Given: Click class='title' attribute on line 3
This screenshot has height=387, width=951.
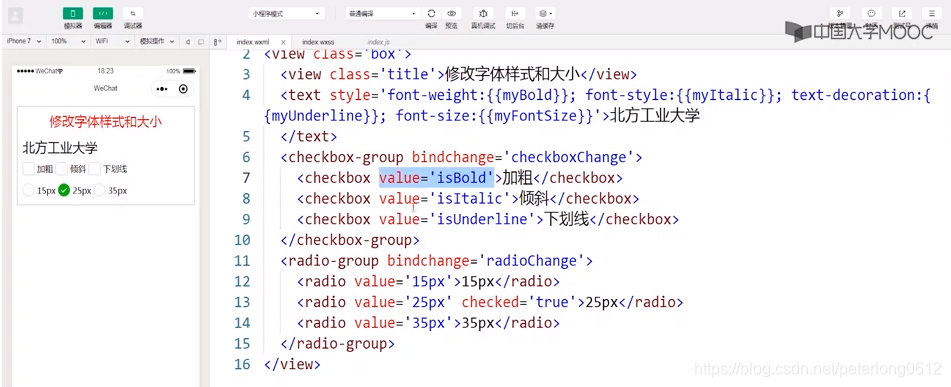Looking at the screenshot, I should (x=384, y=75).
